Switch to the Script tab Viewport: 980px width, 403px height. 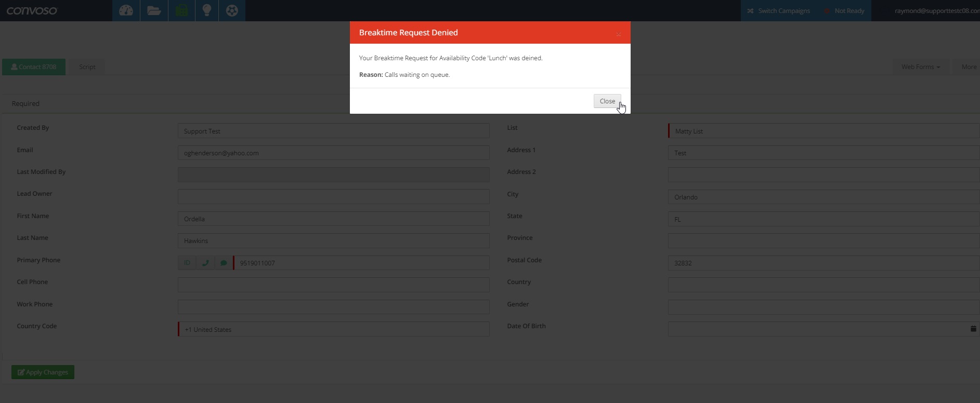coord(87,67)
